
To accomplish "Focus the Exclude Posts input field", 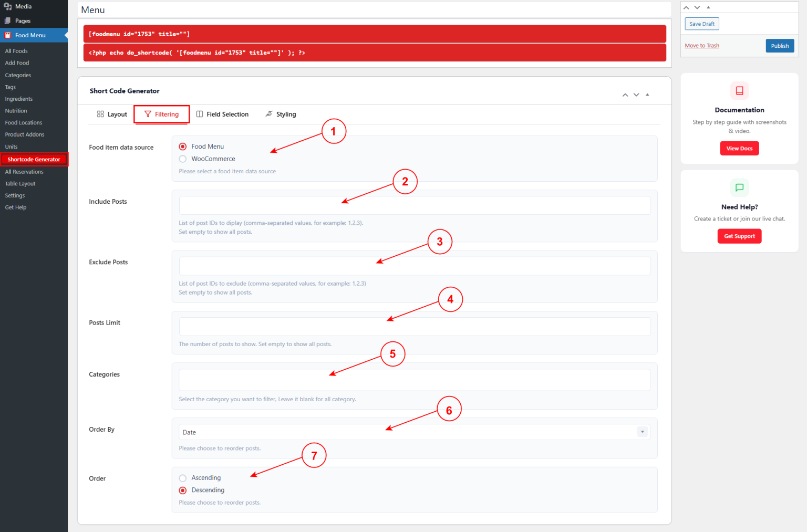I will click(x=415, y=266).
